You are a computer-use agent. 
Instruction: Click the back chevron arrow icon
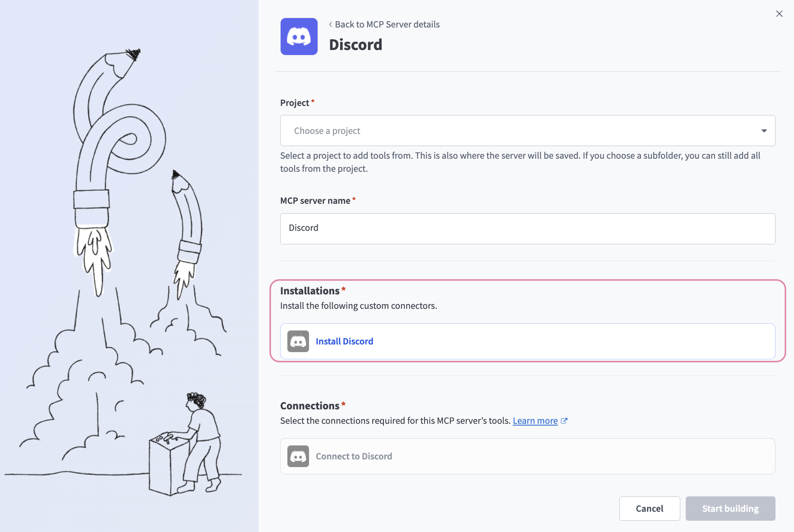pyautogui.click(x=331, y=24)
